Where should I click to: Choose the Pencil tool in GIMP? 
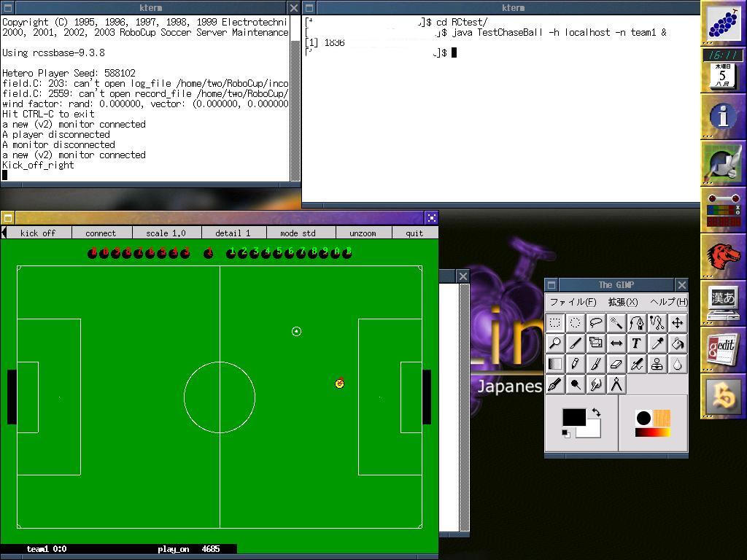coord(575,365)
